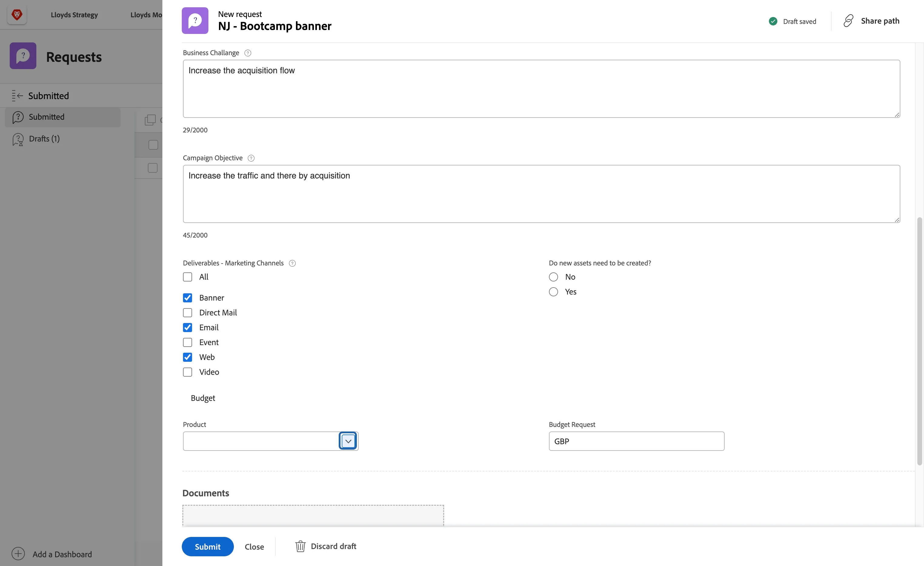Open the Product dropdown arrow
This screenshot has height=566, width=924.
coord(348,441)
